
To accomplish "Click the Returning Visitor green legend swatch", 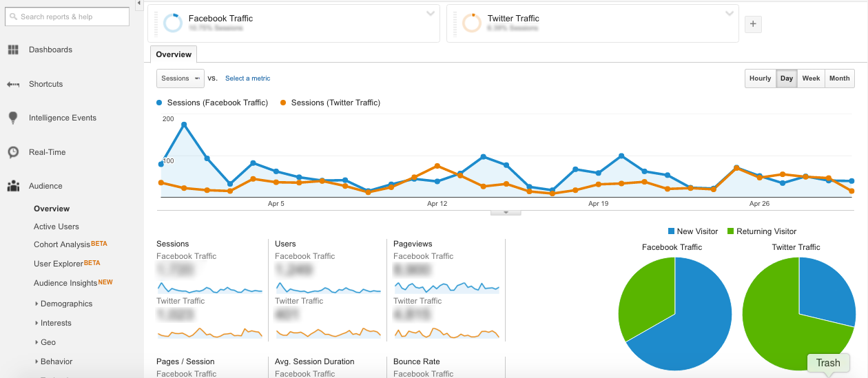I will [x=730, y=231].
